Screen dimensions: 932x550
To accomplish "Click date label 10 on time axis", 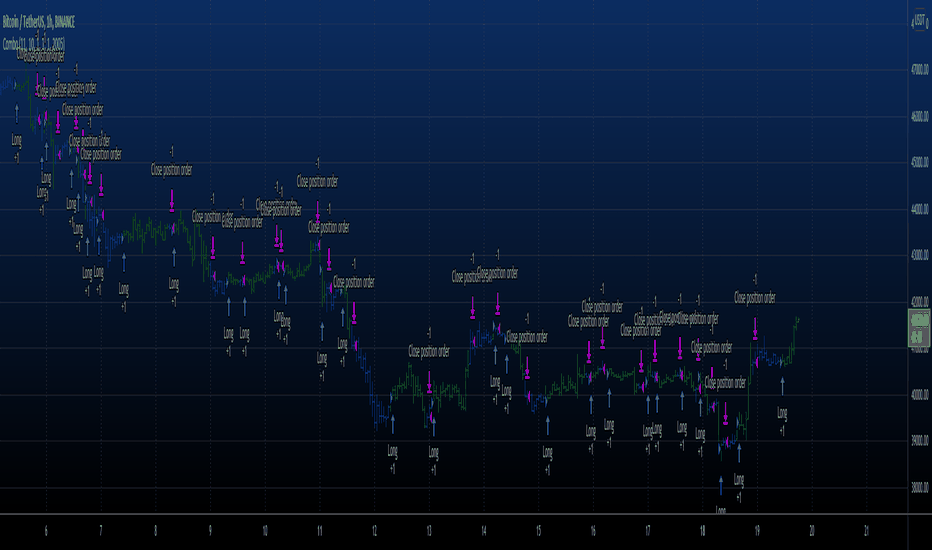I will coord(265,531).
